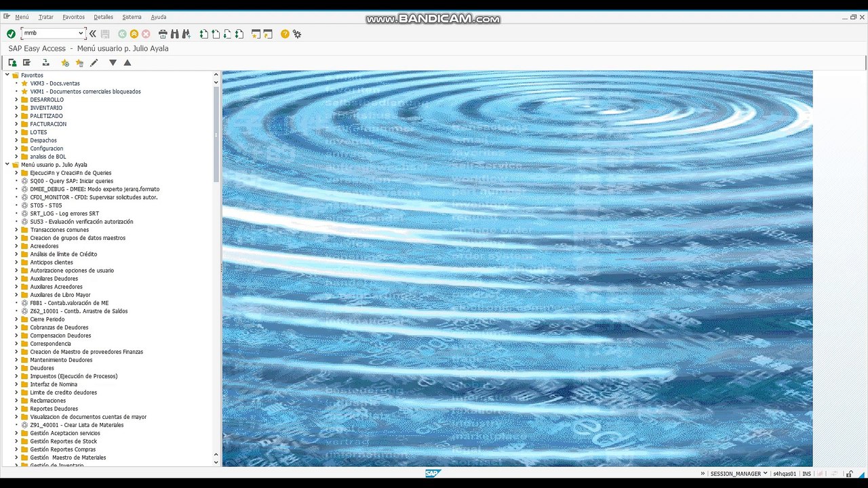Image resolution: width=868 pixels, height=488 pixels.
Task: Open the Sistema menu
Action: (x=132, y=17)
